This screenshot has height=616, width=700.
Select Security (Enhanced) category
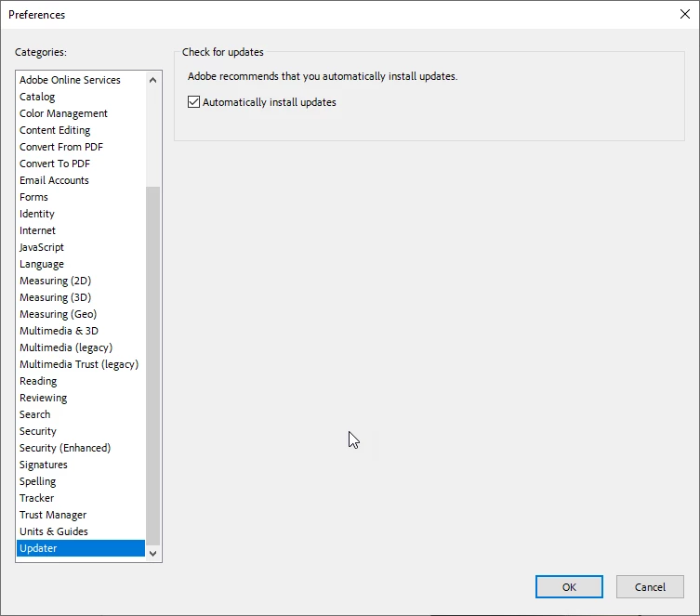(x=81, y=448)
